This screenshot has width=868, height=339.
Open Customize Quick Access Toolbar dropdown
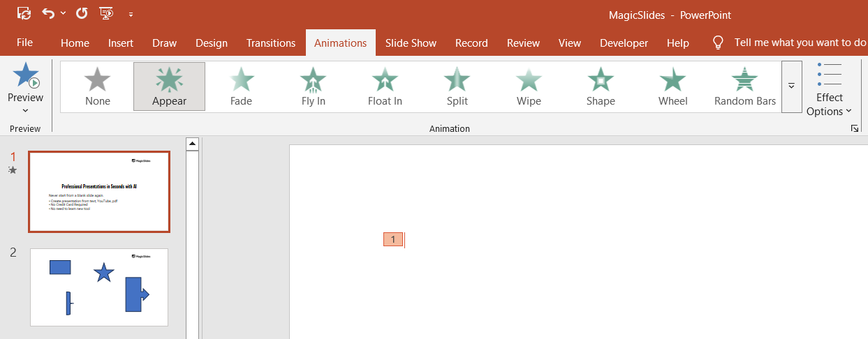[131, 14]
